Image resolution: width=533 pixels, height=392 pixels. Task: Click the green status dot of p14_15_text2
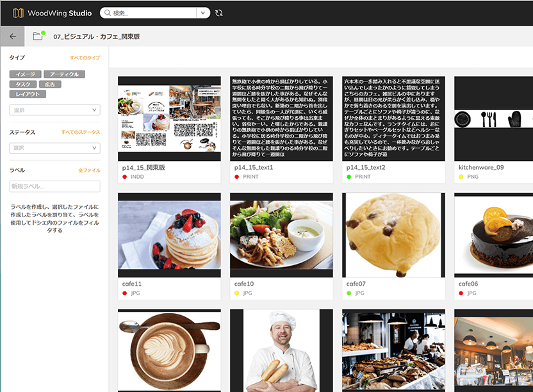pyautogui.click(x=349, y=177)
